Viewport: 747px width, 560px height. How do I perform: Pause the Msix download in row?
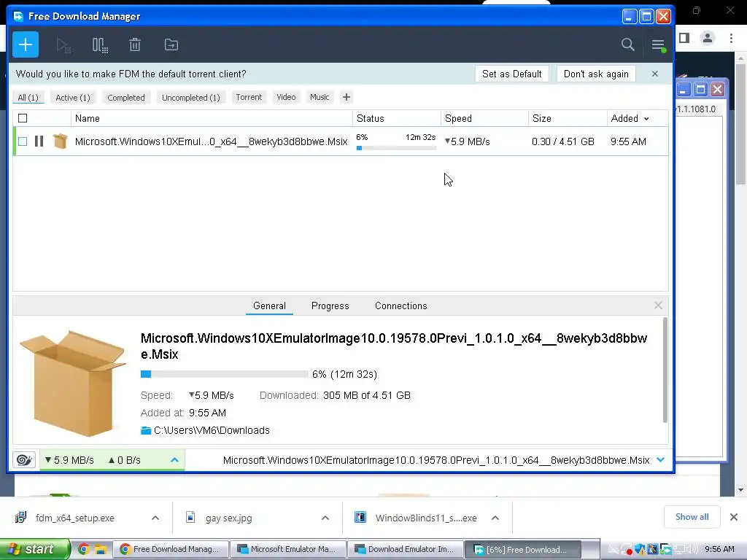pyautogui.click(x=39, y=141)
